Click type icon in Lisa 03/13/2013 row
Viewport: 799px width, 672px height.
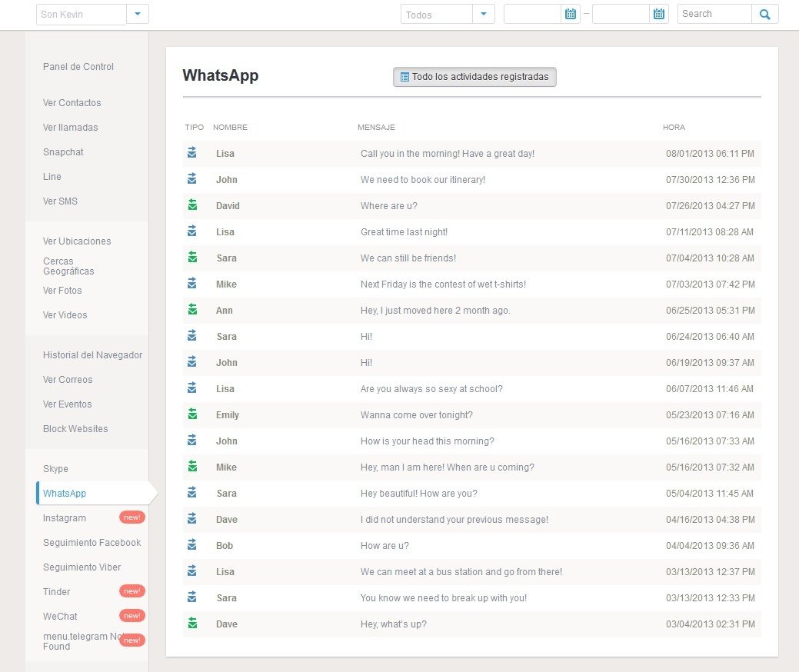pyautogui.click(x=192, y=571)
